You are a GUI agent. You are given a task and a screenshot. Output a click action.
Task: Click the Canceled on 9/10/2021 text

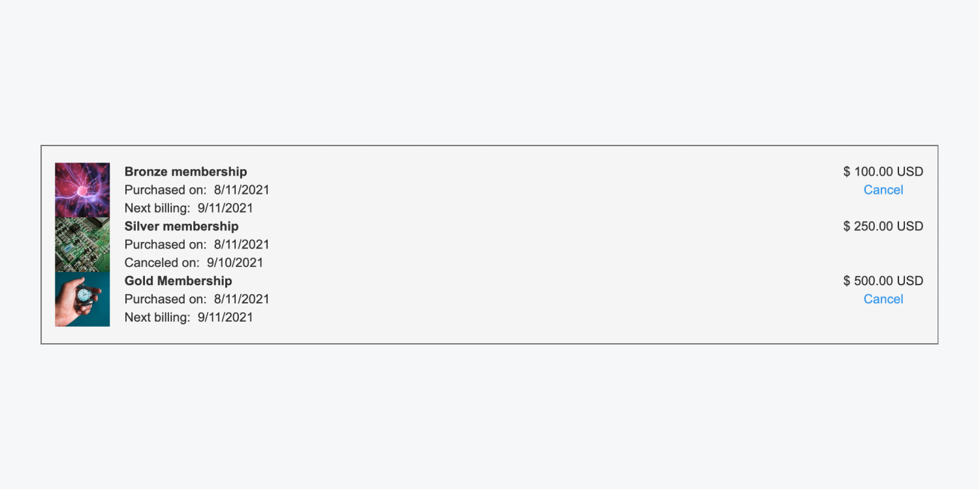[194, 262]
